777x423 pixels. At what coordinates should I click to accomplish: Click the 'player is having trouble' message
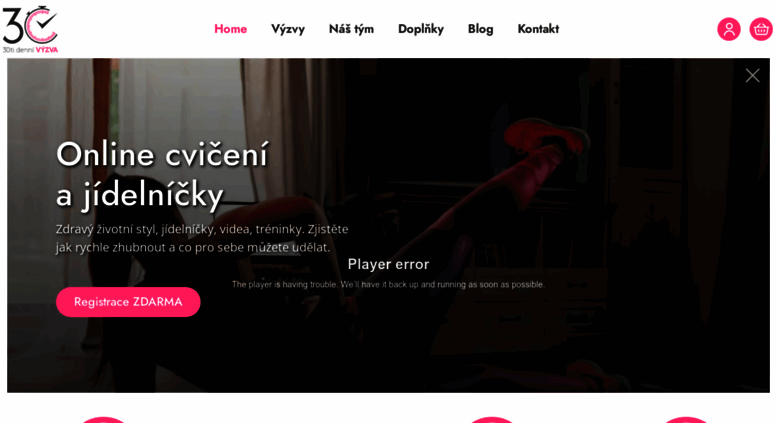pyautogui.click(x=388, y=284)
